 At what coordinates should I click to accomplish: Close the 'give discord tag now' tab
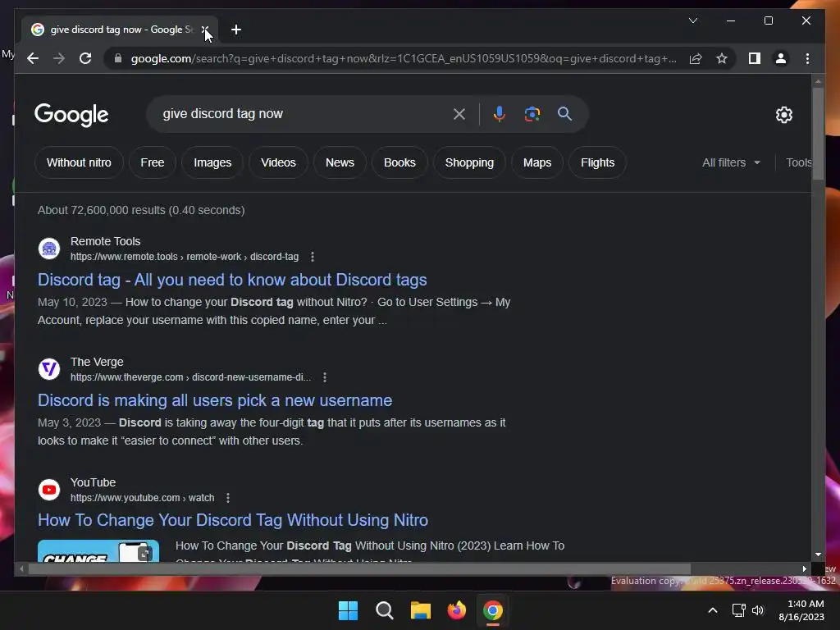pyautogui.click(x=205, y=30)
